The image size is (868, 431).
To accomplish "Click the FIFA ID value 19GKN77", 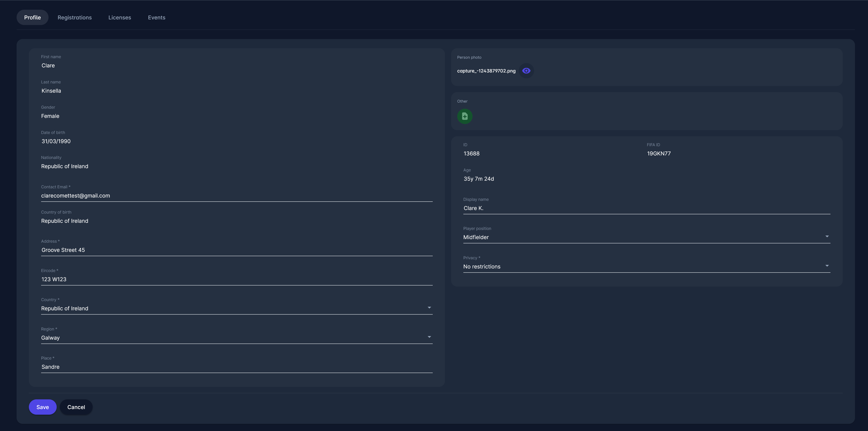I will click(x=658, y=154).
